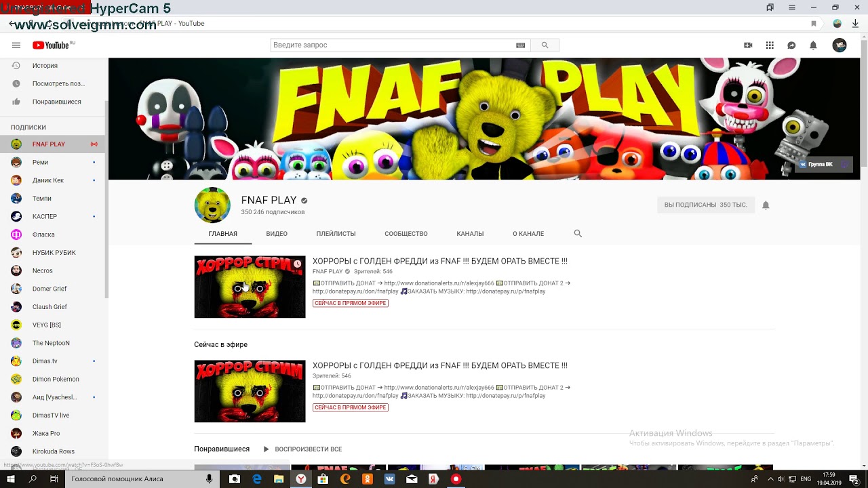Open the Windows action center notifications
Screen dimensions: 868x488
[854, 479]
